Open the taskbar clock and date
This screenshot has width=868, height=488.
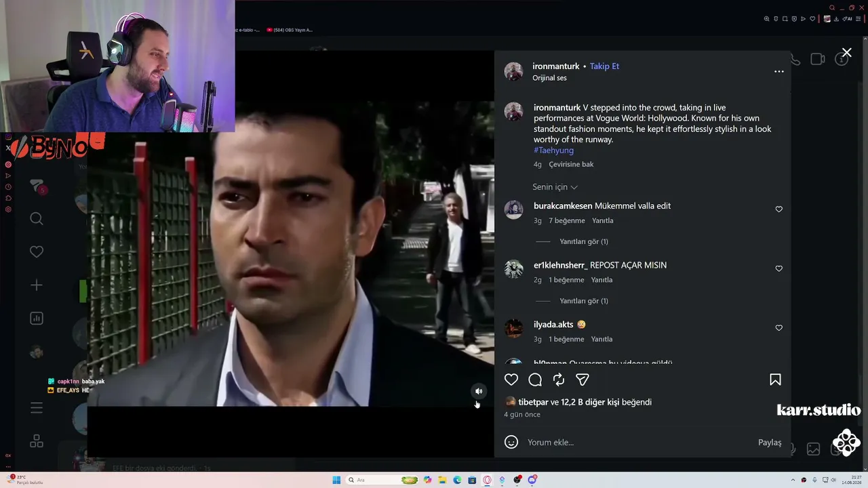pos(852,480)
